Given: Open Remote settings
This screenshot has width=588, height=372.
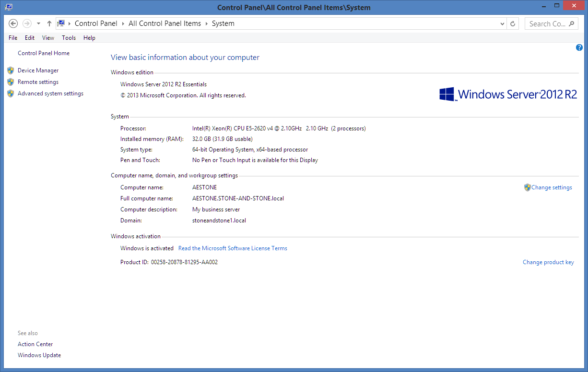Looking at the screenshot, I should (38, 82).
